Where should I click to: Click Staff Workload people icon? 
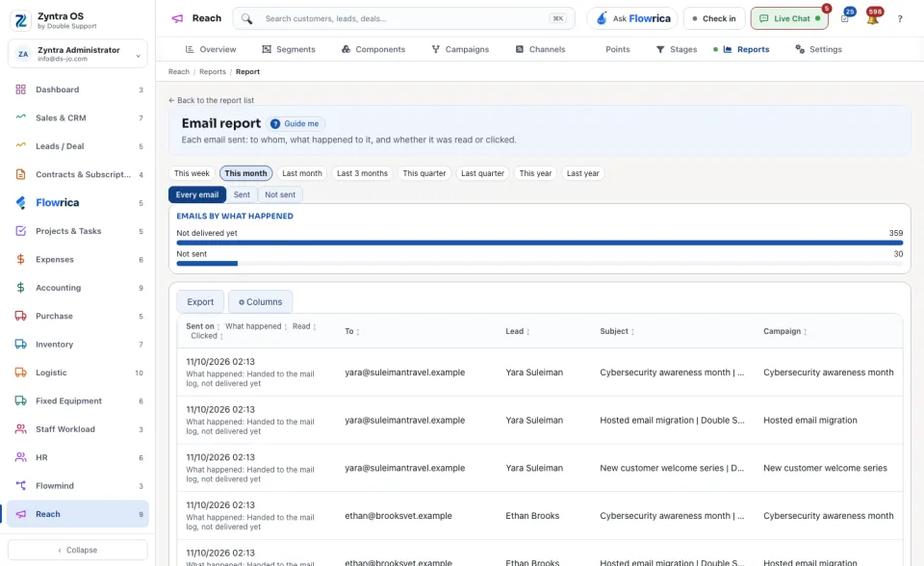(x=20, y=429)
